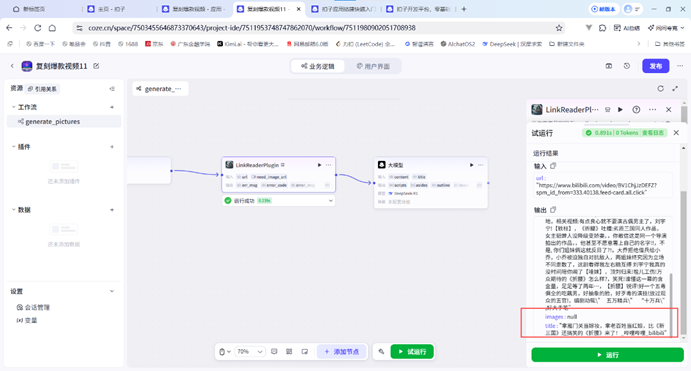Screen dimensions: 691x371
Task: Toggle minimap in bottom toolbar
Action: tap(305, 352)
